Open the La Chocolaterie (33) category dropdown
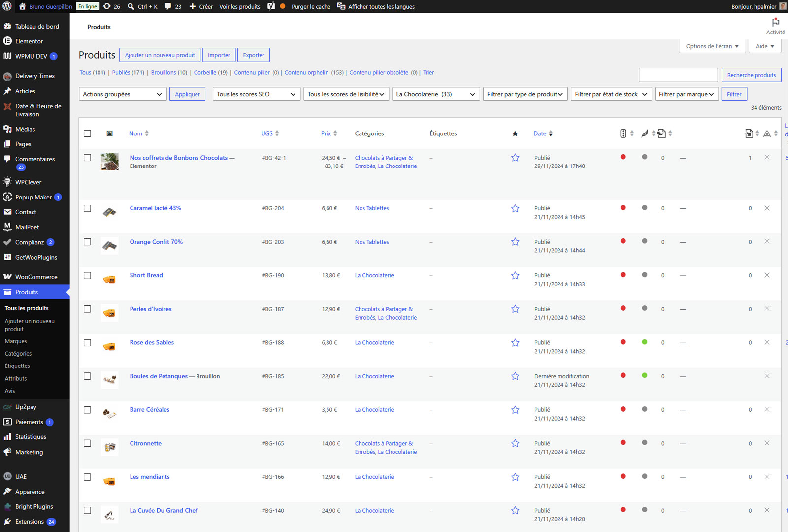 [x=436, y=94]
